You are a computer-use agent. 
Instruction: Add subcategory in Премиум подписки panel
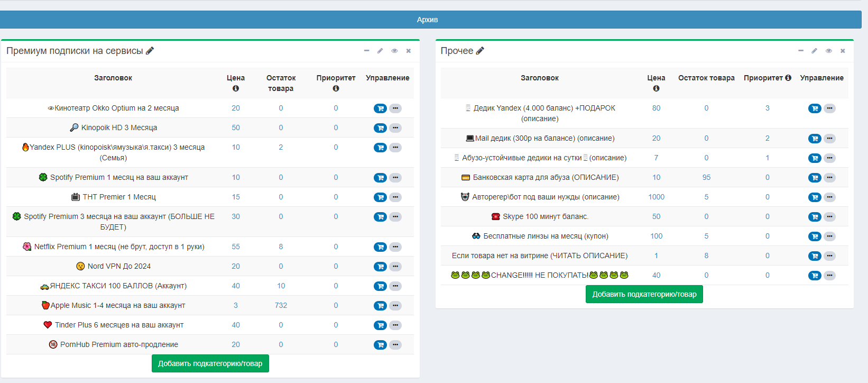pos(210,363)
